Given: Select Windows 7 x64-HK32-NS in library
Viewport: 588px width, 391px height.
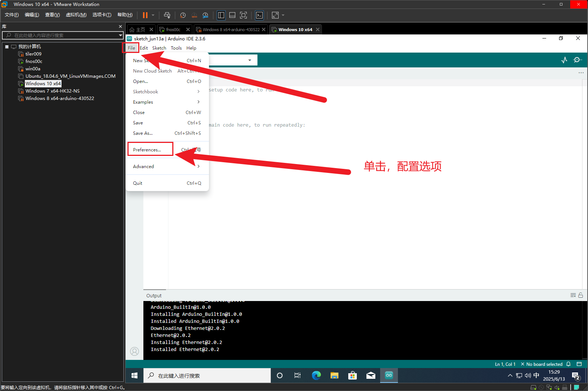Looking at the screenshot, I should point(52,91).
